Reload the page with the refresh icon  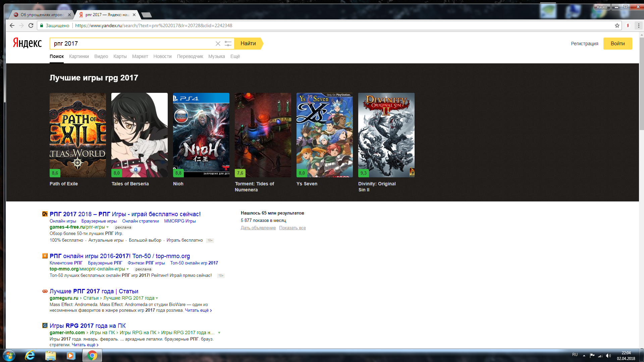[x=31, y=25]
